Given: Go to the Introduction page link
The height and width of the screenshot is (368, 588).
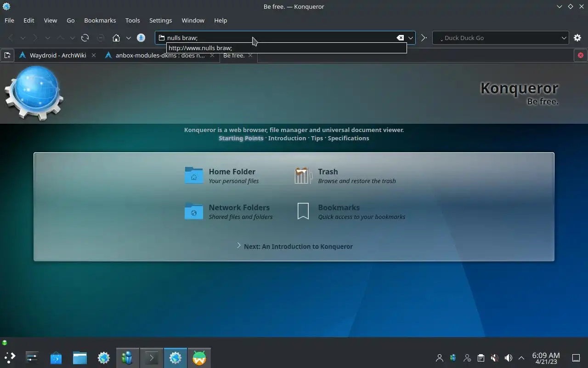Looking at the screenshot, I should 287,138.
